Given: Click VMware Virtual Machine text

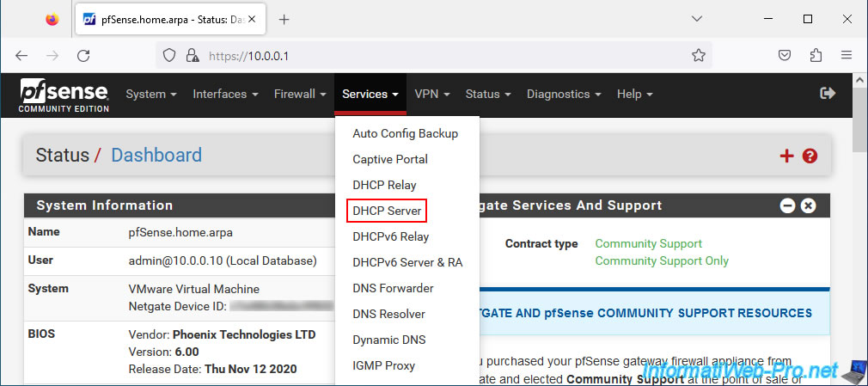Looking at the screenshot, I should click(x=193, y=289).
